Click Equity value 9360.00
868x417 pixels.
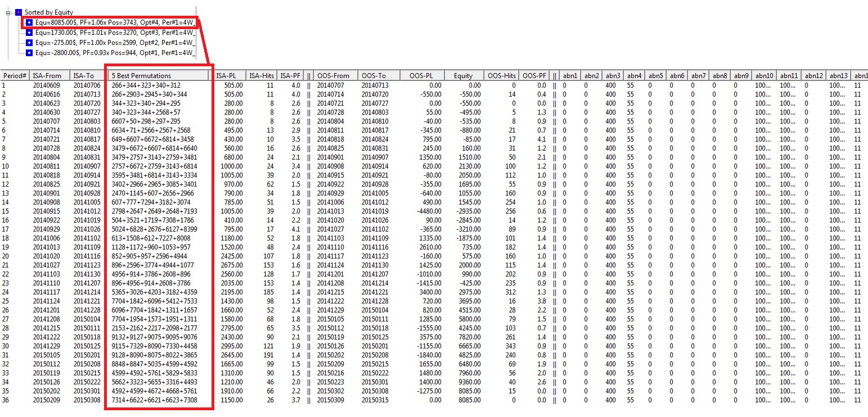point(469,382)
